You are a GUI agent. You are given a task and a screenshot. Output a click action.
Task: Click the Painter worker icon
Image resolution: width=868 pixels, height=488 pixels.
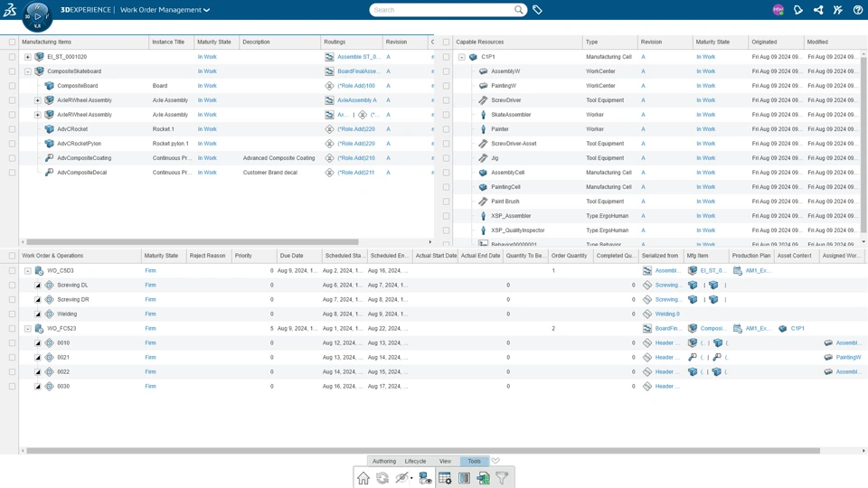click(x=483, y=129)
